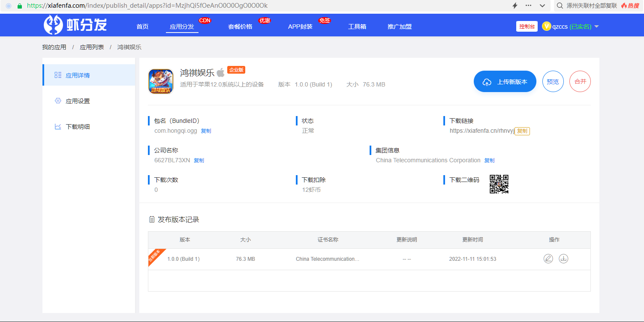Click the edit pencil icon in version row
The width and height of the screenshot is (644, 322).
[548, 259]
